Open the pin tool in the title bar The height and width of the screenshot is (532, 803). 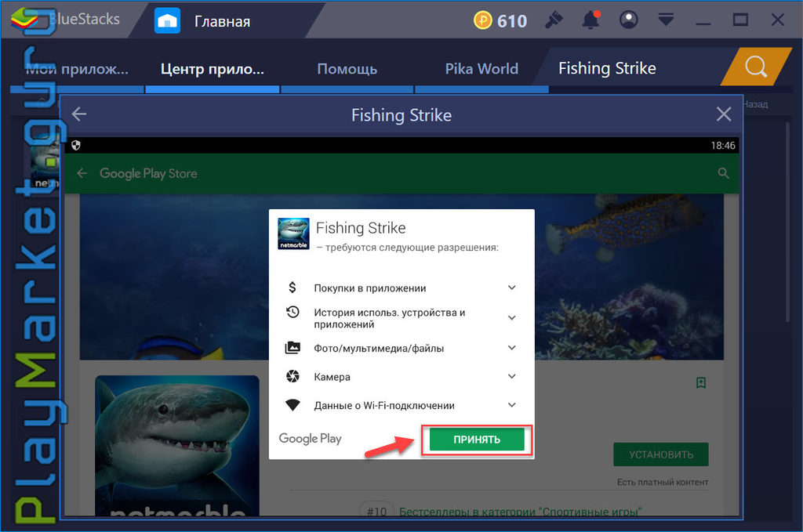tap(554, 20)
